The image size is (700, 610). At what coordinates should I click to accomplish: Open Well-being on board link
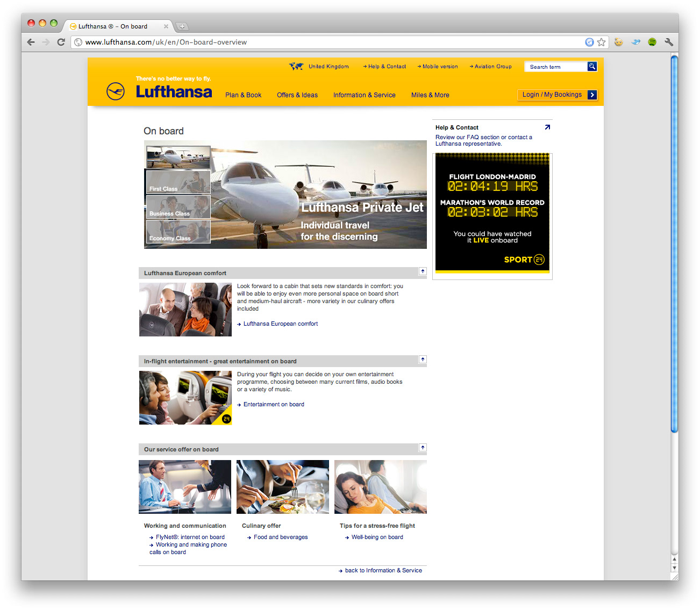pos(377,537)
